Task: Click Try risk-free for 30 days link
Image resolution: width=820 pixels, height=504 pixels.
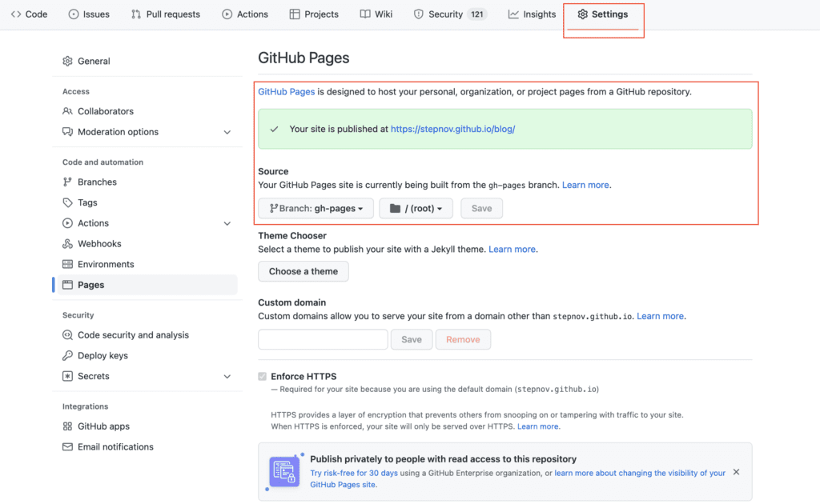Action: coord(354,473)
